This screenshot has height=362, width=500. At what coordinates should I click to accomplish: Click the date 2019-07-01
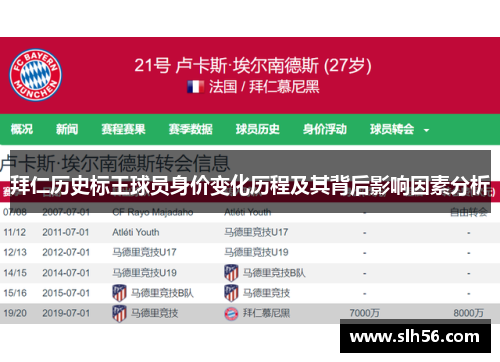(66, 313)
